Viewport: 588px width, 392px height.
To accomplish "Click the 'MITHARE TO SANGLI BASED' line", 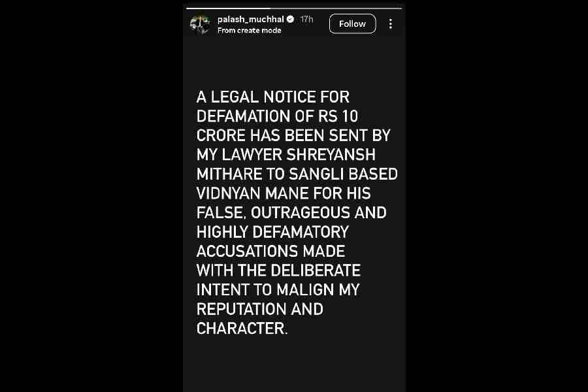I will click(297, 174).
